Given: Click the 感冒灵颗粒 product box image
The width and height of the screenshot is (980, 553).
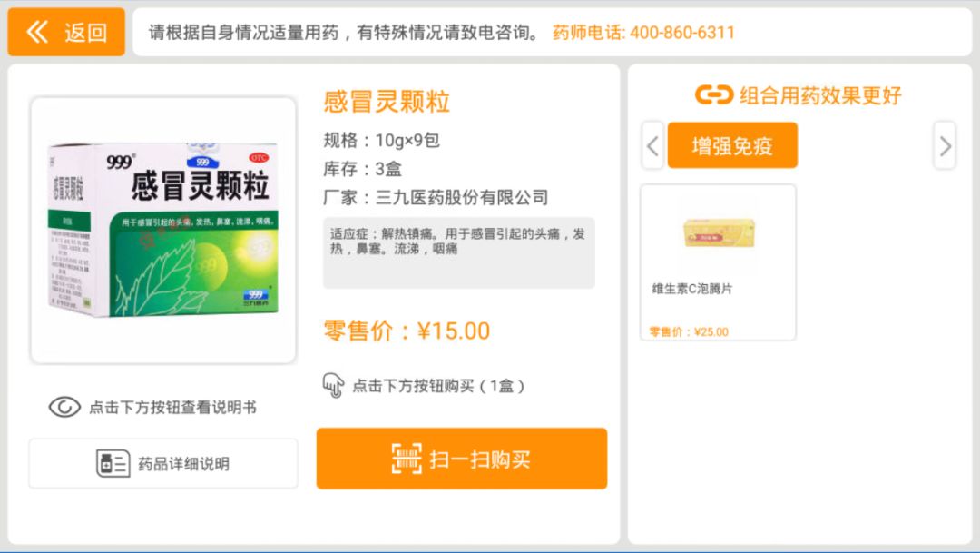Looking at the screenshot, I should 163,231.
